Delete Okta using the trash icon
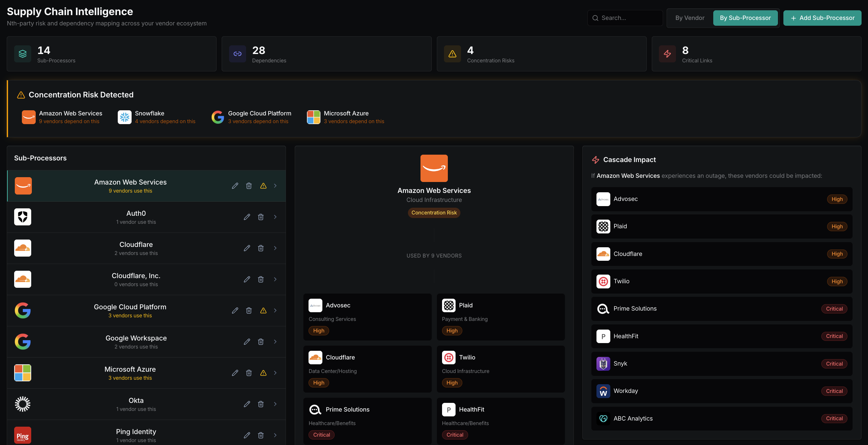 pos(261,404)
